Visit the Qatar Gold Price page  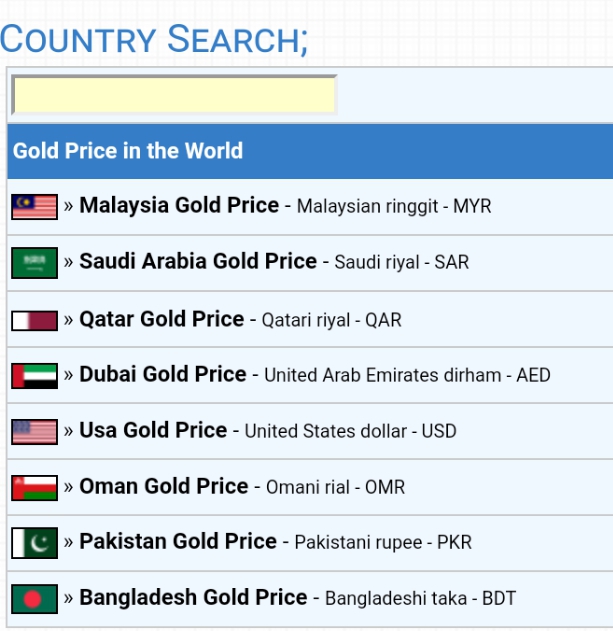[x=161, y=319]
